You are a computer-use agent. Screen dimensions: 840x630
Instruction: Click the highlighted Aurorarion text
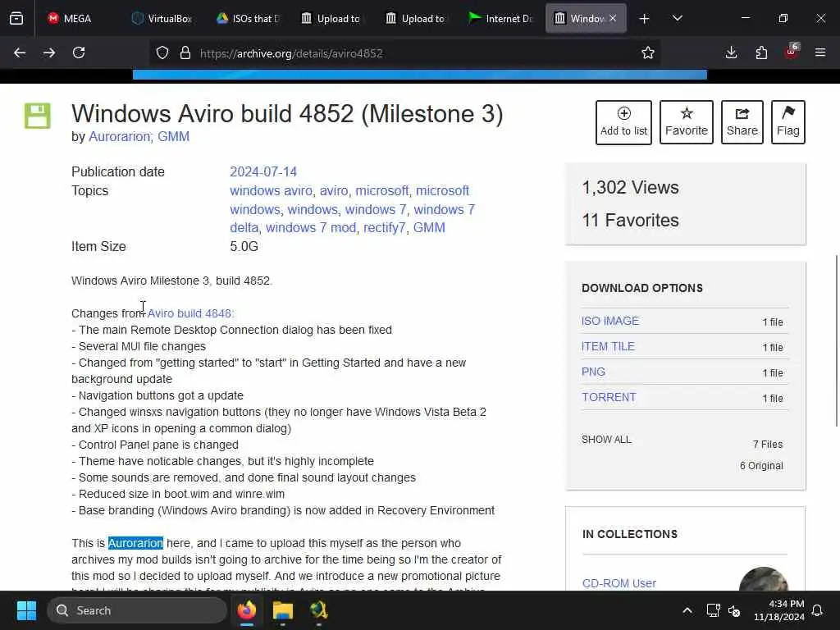tap(135, 543)
